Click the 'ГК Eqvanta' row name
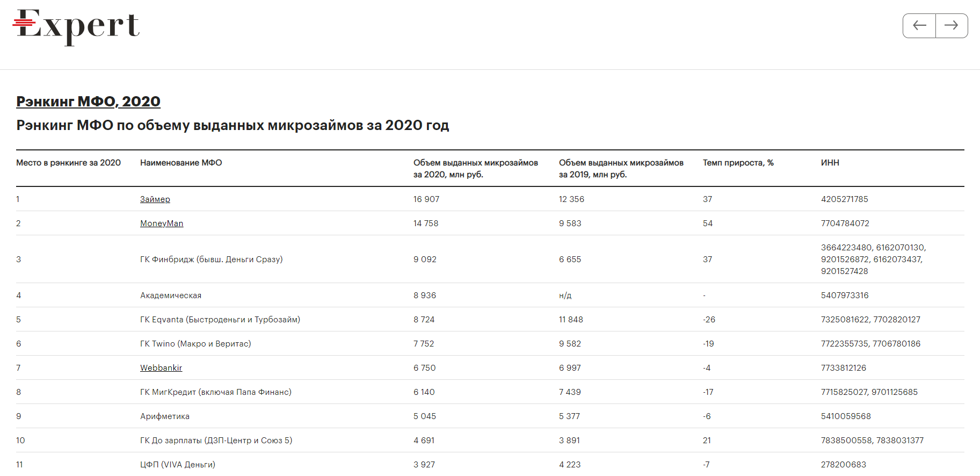 pyautogui.click(x=220, y=320)
